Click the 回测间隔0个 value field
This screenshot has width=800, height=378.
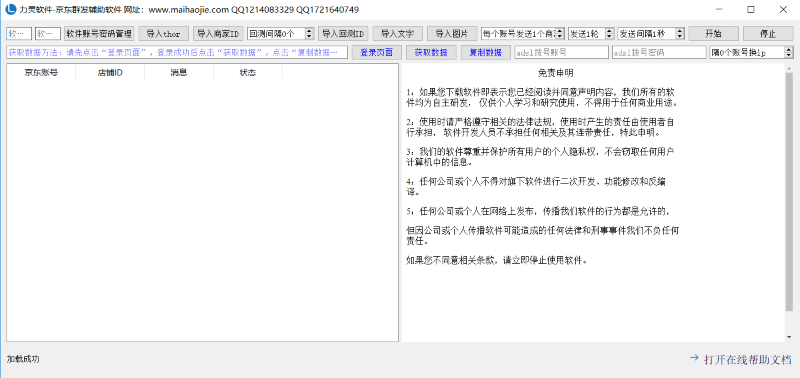276,34
